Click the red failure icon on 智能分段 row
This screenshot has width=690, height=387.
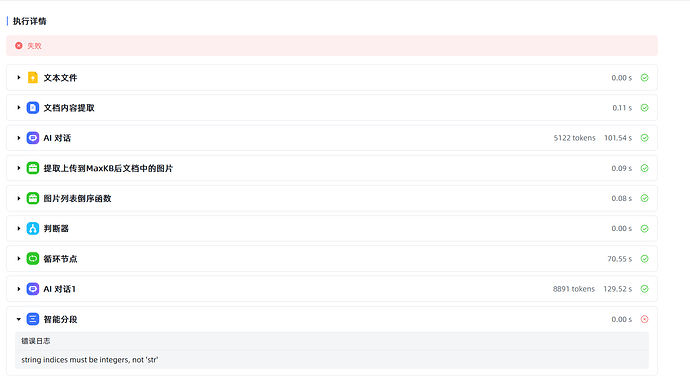(x=644, y=319)
